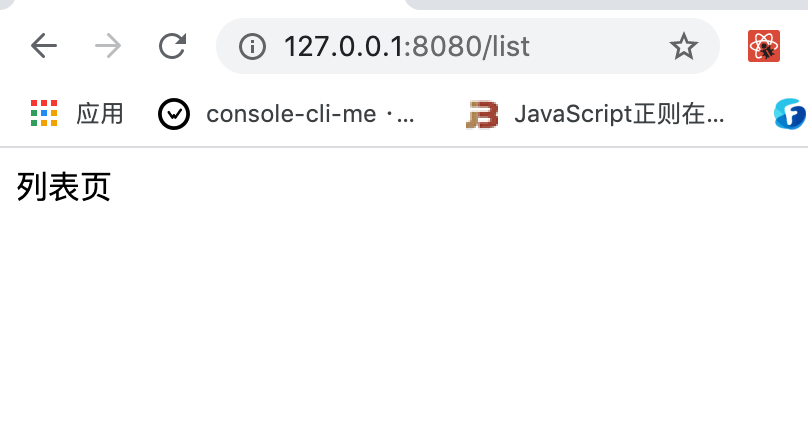Image resolution: width=808 pixels, height=440 pixels.
Task: Click empty address bar space left of the star
Action: (600, 46)
